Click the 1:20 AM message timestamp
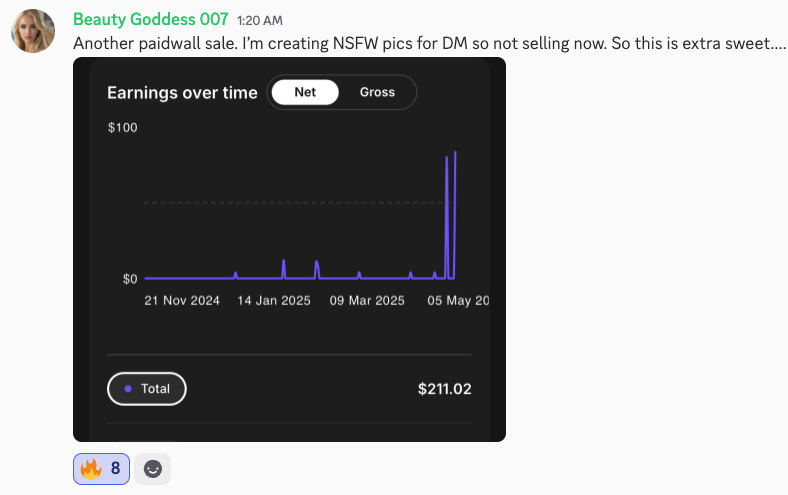Viewport: 788px width, 495px height. pyautogui.click(x=260, y=21)
